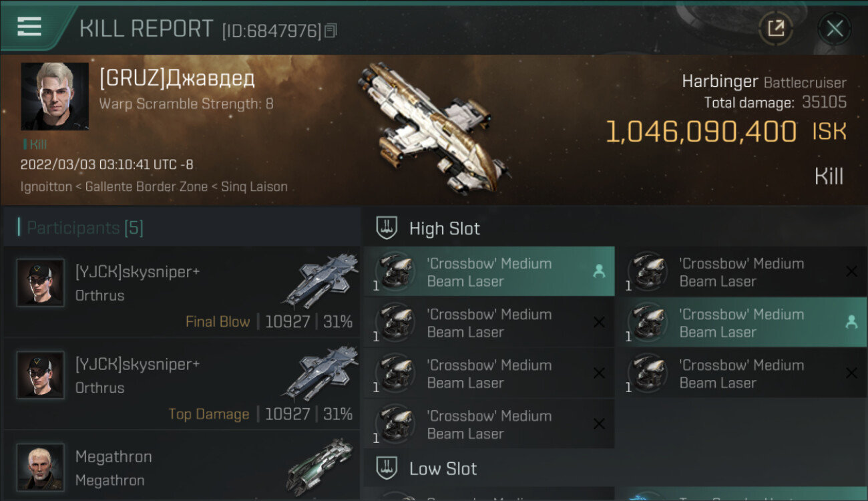This screenshot has width=868, height=501.
Task: Click the Ignoitton system location link
Action: [46, 187]
